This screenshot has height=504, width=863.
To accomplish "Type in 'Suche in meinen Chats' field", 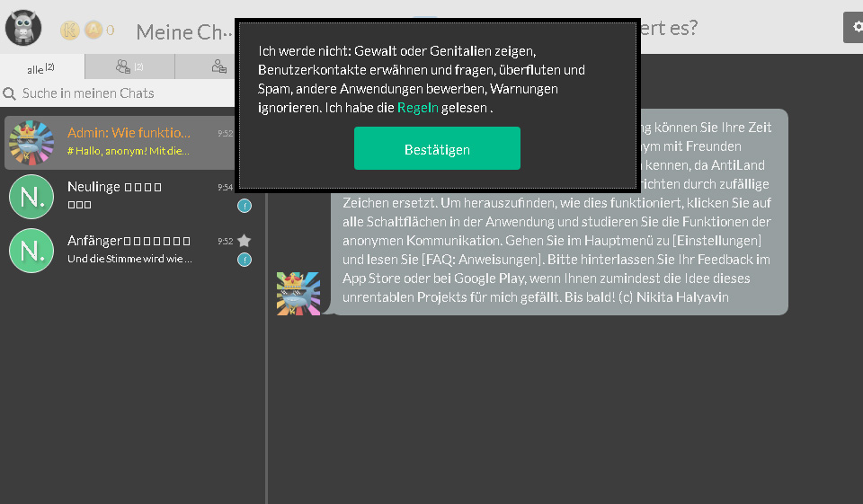I will [126, 93].
